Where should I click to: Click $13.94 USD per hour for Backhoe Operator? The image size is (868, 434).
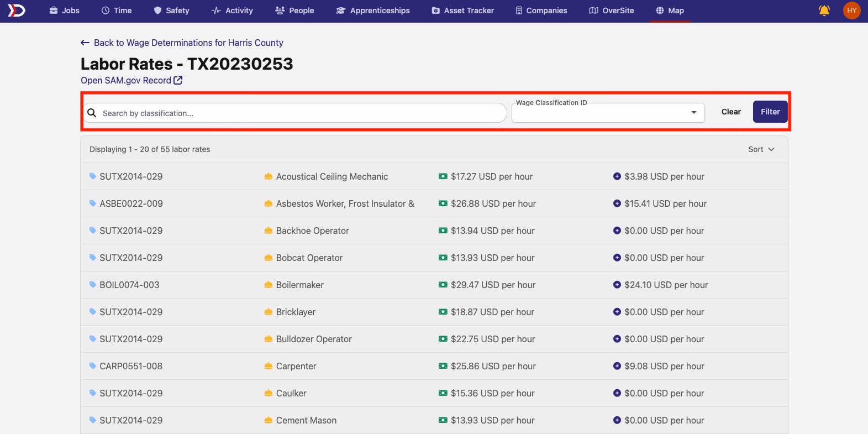[x=493, y=231]
